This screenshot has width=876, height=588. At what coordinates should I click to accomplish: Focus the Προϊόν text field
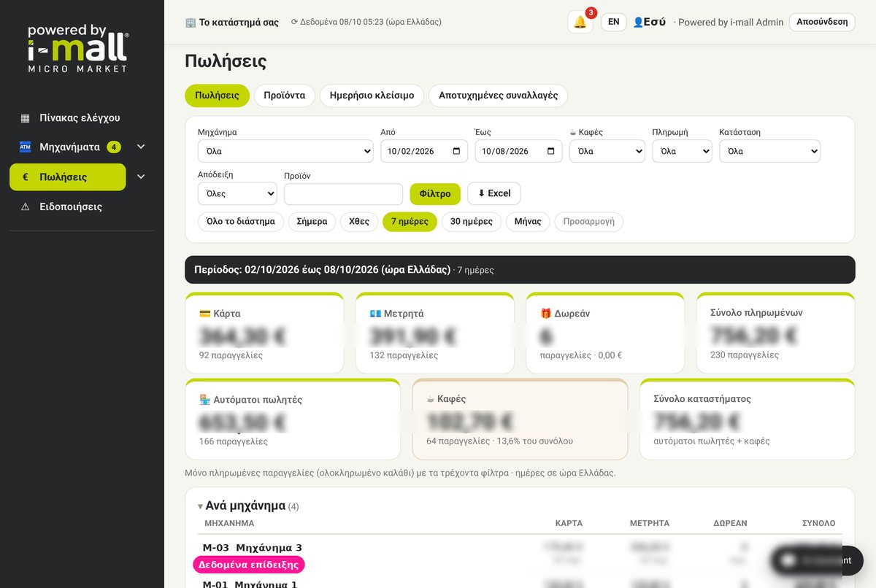pos(343,194)
